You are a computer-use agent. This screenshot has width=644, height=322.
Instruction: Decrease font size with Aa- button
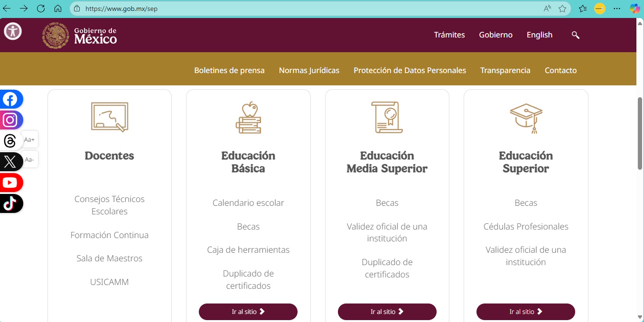click(29, 159)
